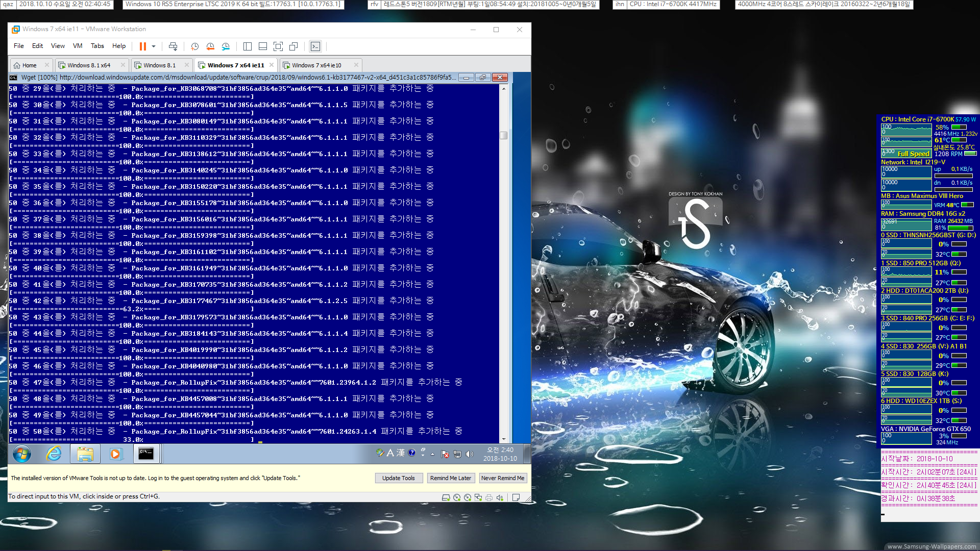980x551 pixels.
Task: Launch Internet Explorer from guest taskbar
Action: click(x=54, y=454)
